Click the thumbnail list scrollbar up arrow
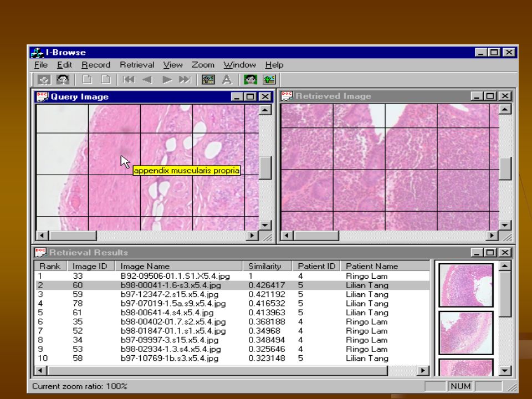The height and width of the screenshot is (399, 532). pyautogui.click(x=505, y=265)
